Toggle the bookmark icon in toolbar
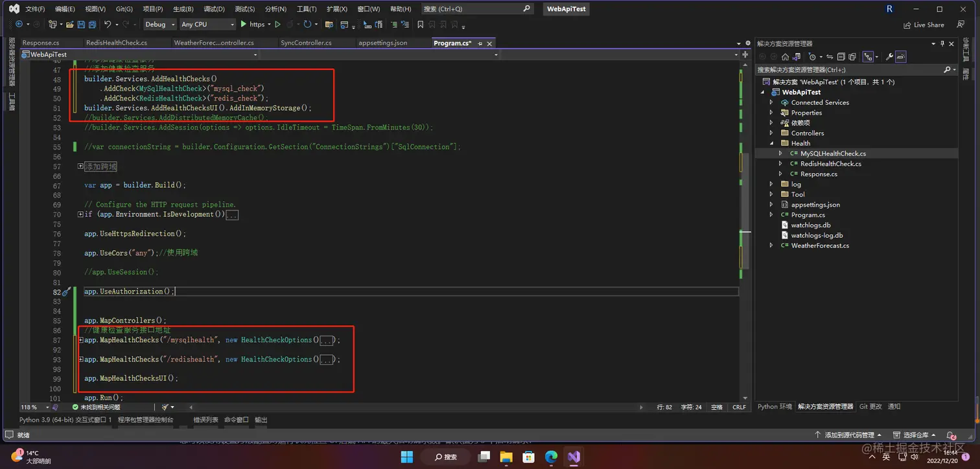 pyautogui.click(x=421, y=24)
